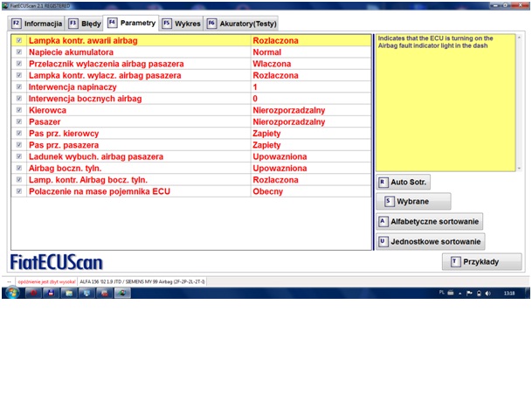Toggle Pas prz. pasazera checkbox

19,145
